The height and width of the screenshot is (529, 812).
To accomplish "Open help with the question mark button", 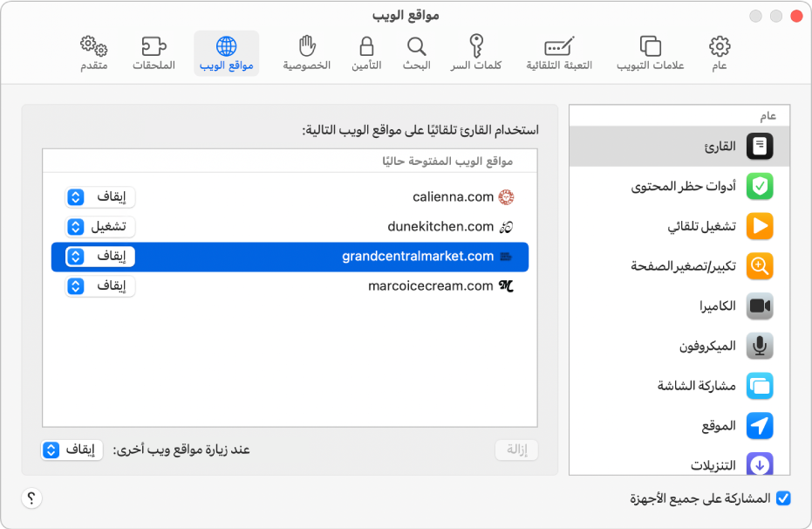I will point(31,498).
